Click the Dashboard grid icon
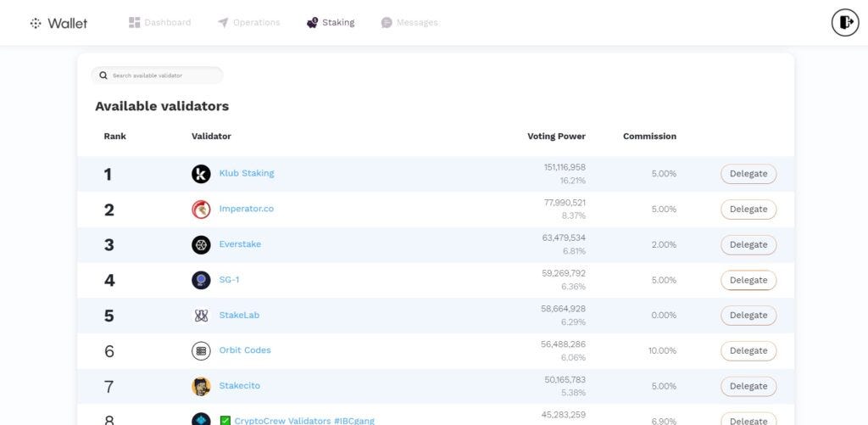This screenshot has height=425, width=868. 135,23
